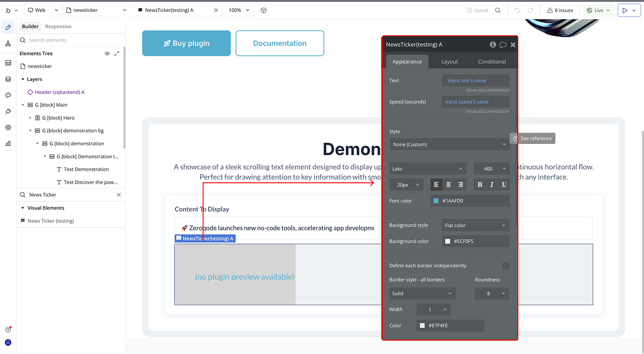This screenshot has width=644, height=354.
Task: Open the Settings gear in left sidebar
Action: pos(8,127)
